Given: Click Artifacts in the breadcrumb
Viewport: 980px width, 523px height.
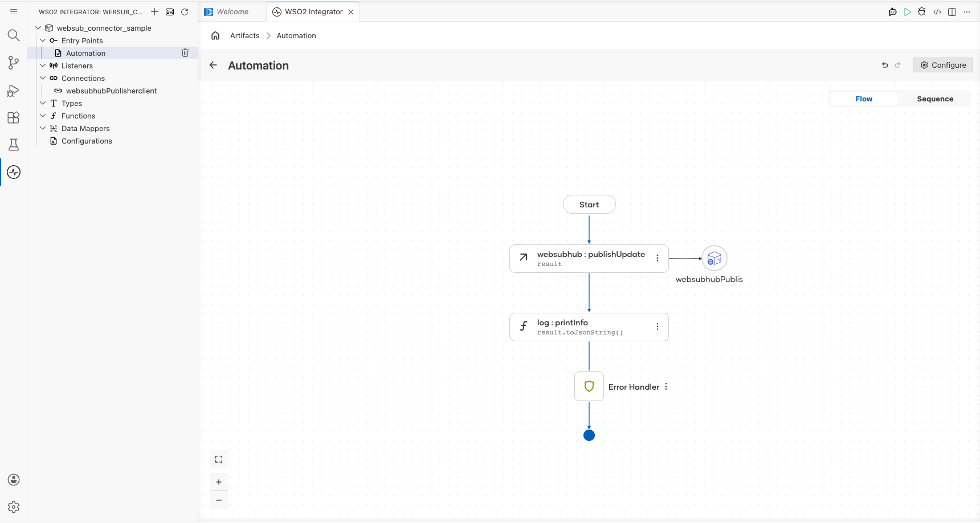Looking at the screenshot, I should (244, 35).
